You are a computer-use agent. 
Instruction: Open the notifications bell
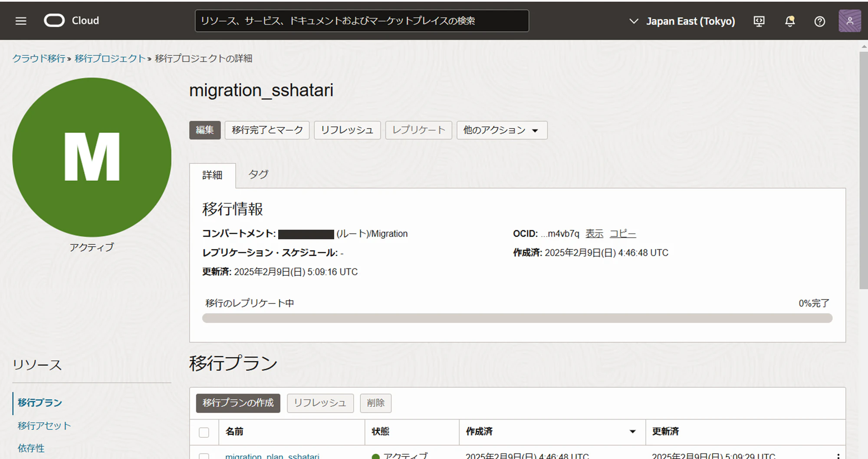(790, 21)
